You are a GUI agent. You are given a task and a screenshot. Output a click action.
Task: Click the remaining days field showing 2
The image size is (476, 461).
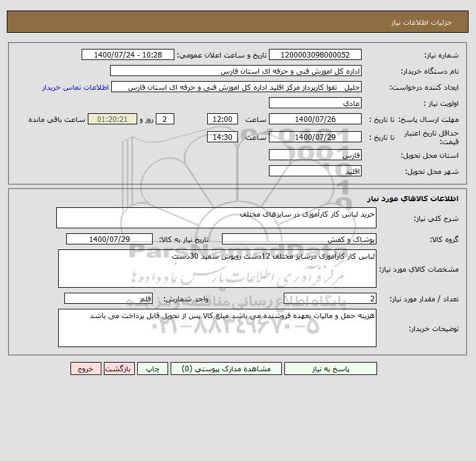(x=165, y=119)
